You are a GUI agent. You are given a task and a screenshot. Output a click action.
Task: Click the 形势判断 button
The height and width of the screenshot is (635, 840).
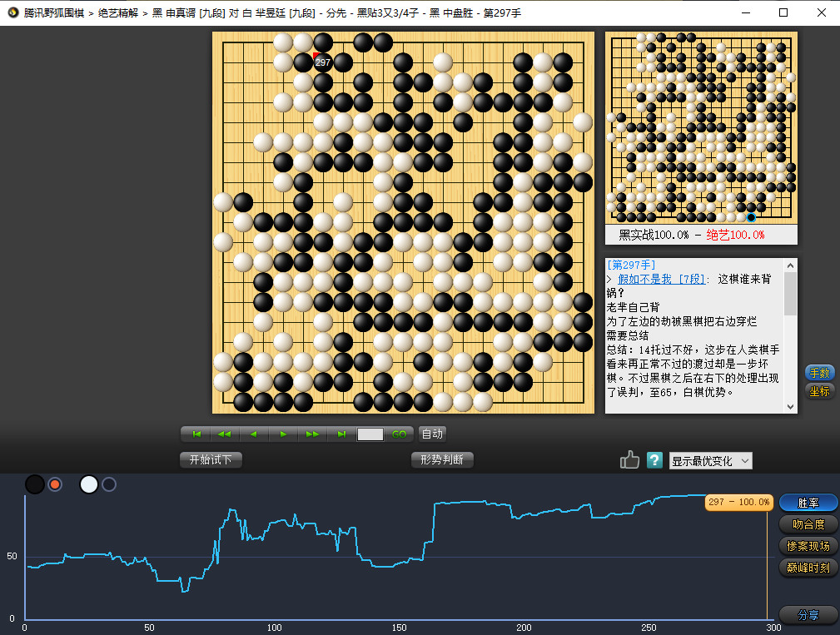click(x=442, y=460)
